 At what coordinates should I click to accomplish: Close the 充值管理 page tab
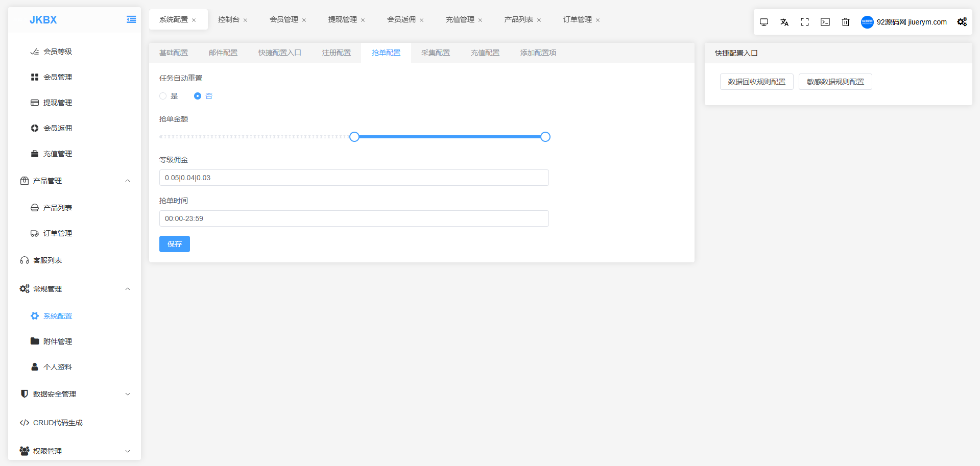[481, 20]
